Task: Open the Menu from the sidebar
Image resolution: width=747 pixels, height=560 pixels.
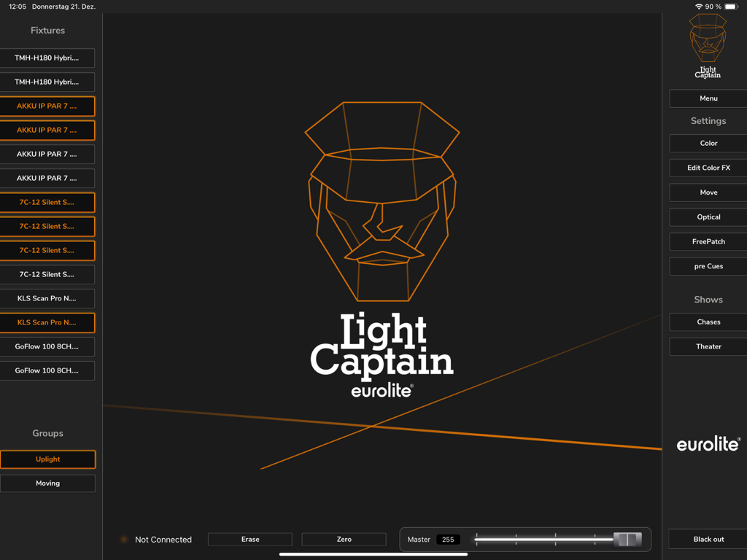Action: pyautogui.click(x=708, y=98)
